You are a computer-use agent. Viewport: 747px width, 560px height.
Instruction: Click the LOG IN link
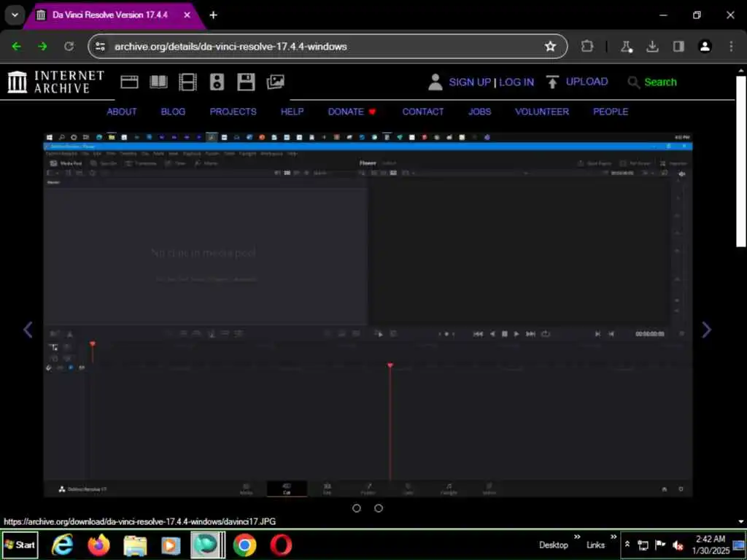coord(516,82)
